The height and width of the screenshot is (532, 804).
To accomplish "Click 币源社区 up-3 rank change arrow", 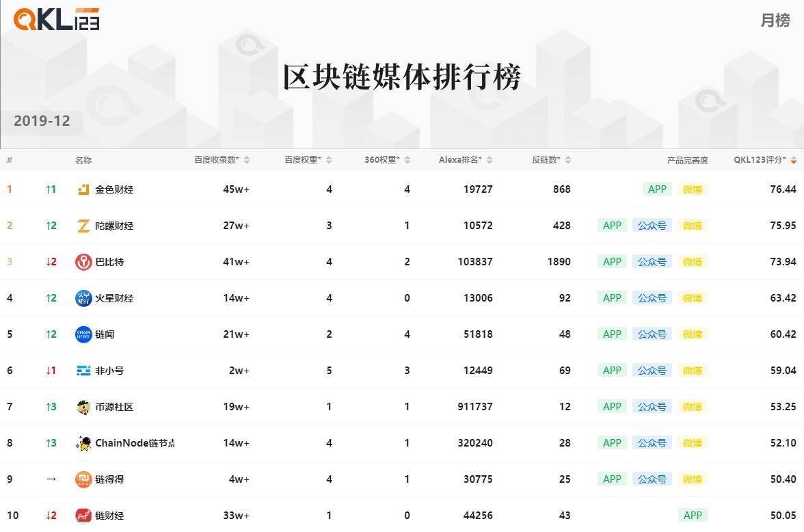I will tap(51, 407).
